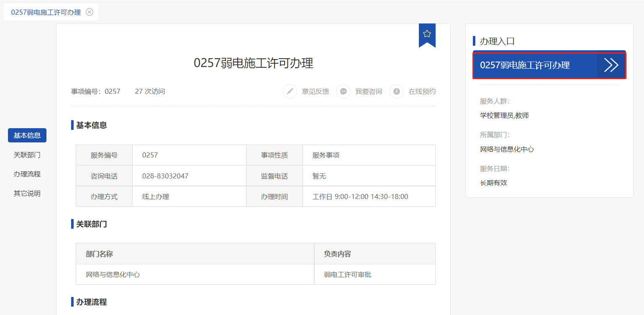Jump to 基本信息 section in sidebar

tap(27, 135)
